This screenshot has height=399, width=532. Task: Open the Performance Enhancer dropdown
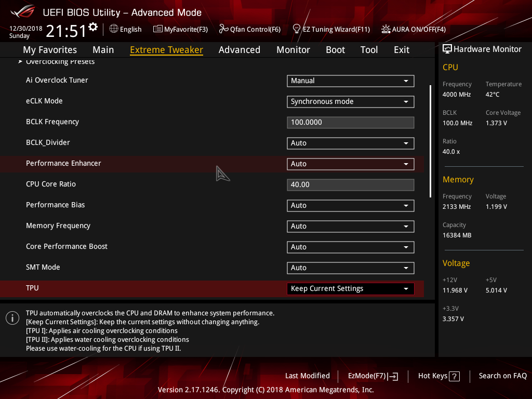point(351,164)
